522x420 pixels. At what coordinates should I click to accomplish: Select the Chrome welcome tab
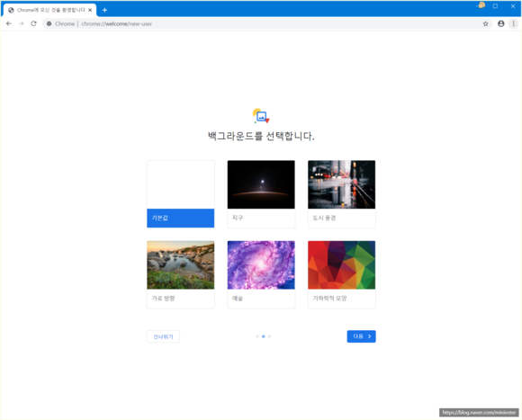coord(49,10)
